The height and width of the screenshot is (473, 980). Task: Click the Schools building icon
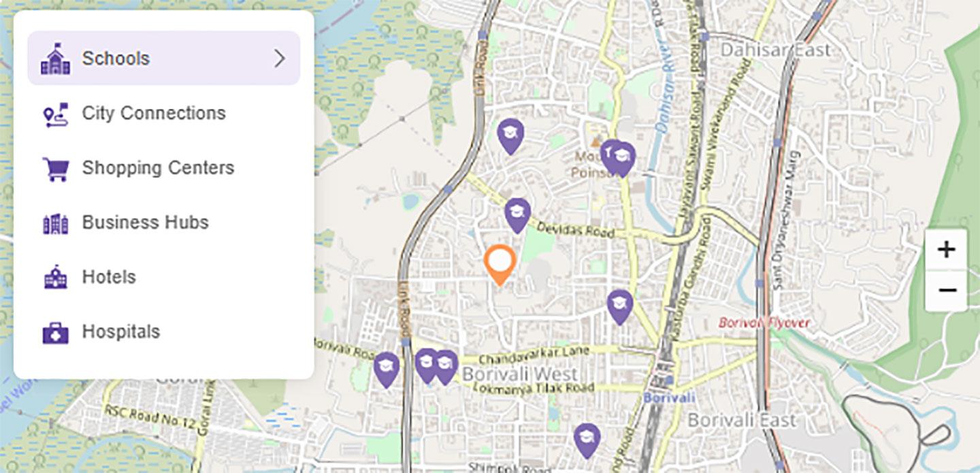click(55, 59)
